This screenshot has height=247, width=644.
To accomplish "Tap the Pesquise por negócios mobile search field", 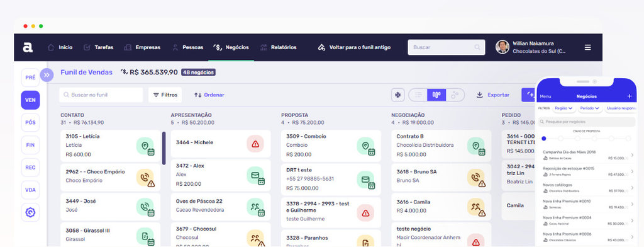I will pyautogui.click(x=587, y=122).
